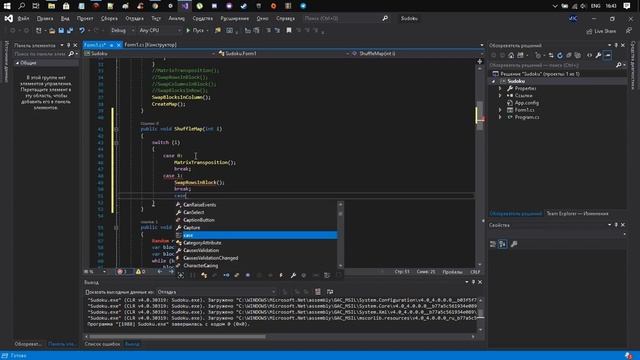Open the Отладка menu
This screenshot has height=360, width=640.
[x=134, y=18]
